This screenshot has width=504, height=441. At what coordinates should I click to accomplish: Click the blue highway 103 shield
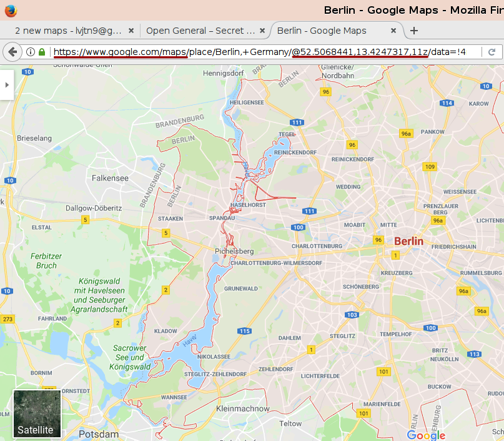click(x=352, y=315)
